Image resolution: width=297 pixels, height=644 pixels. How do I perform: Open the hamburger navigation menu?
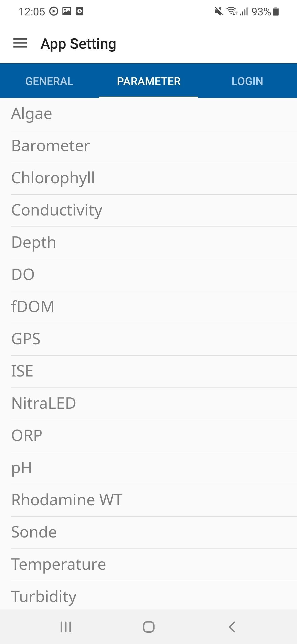tap(20, 43)
